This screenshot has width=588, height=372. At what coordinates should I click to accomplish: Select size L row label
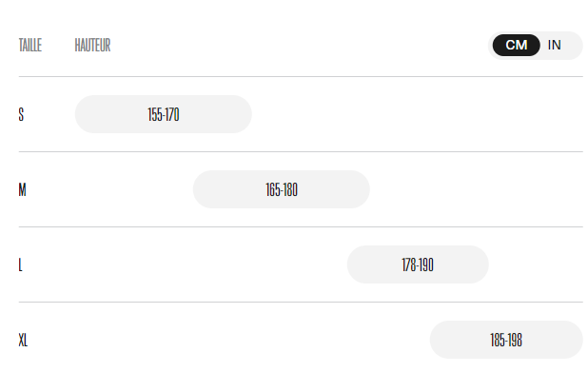pyautogui.click(x=21, y=264)
